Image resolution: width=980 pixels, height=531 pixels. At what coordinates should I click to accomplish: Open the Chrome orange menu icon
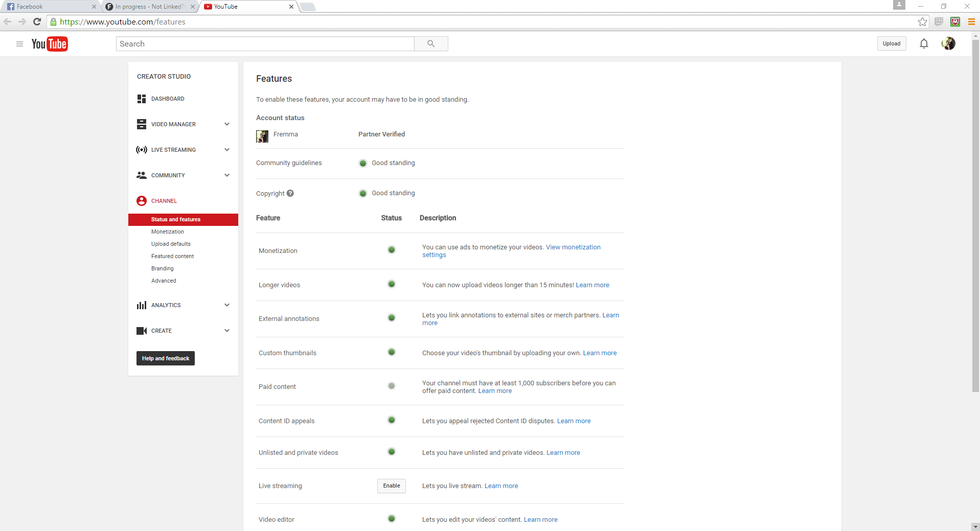pos(971,21)
